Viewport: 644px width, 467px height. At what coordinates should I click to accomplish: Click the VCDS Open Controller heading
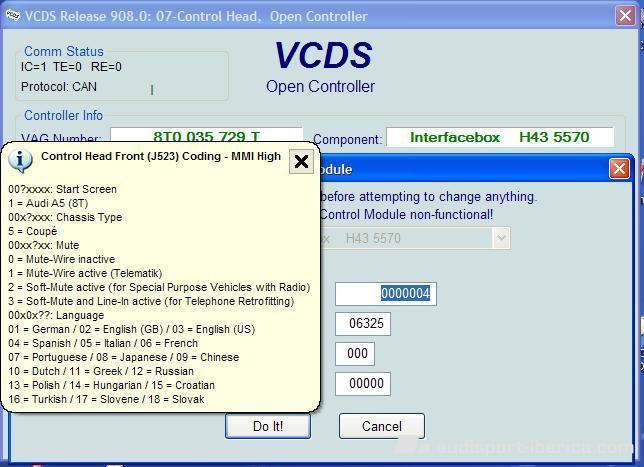(x=321, y=66)
